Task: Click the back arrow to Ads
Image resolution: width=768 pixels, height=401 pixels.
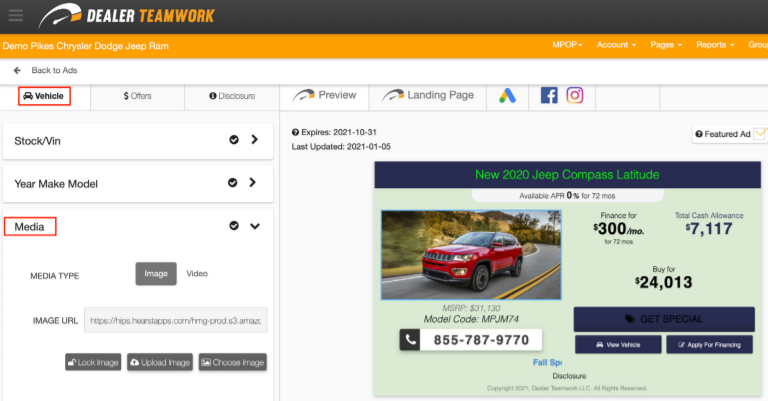Action: point(17,71)
